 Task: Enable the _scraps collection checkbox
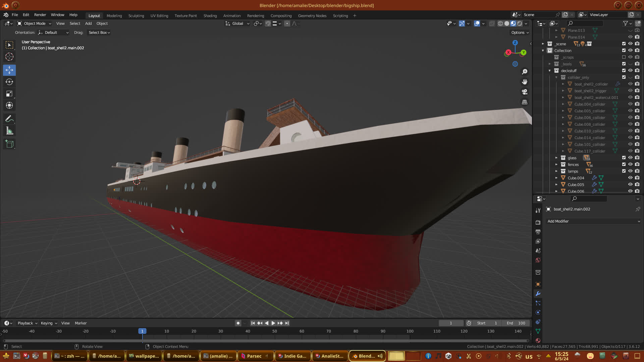pos(624,57)
